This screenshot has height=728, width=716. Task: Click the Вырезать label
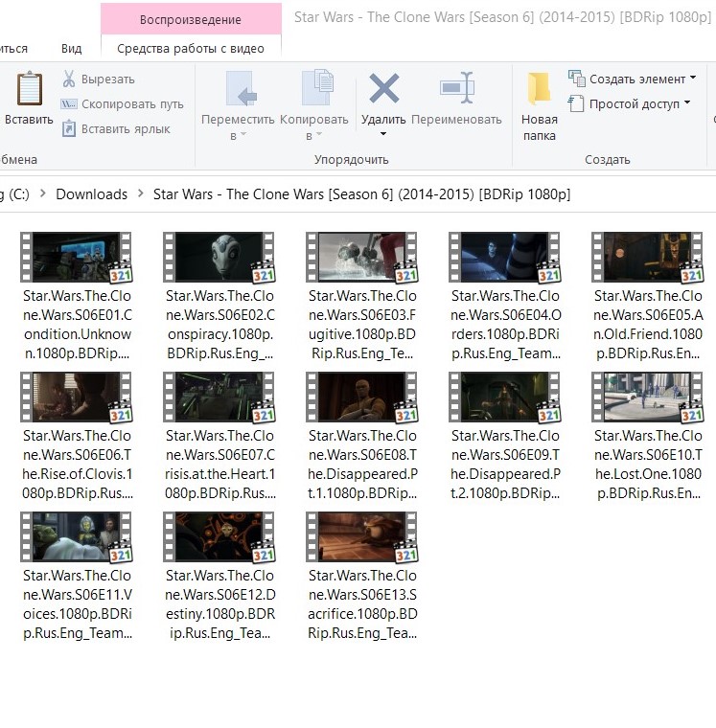[x=107, y=80]
